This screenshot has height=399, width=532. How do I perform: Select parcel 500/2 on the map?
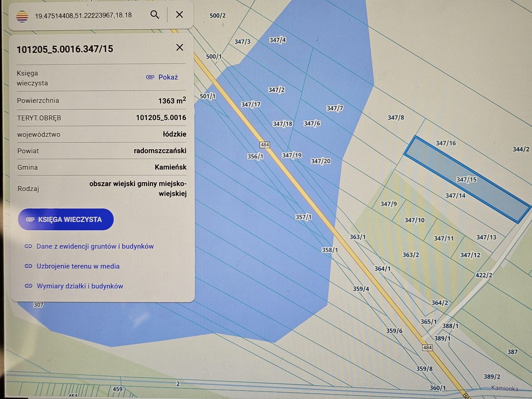click(217, 16)
